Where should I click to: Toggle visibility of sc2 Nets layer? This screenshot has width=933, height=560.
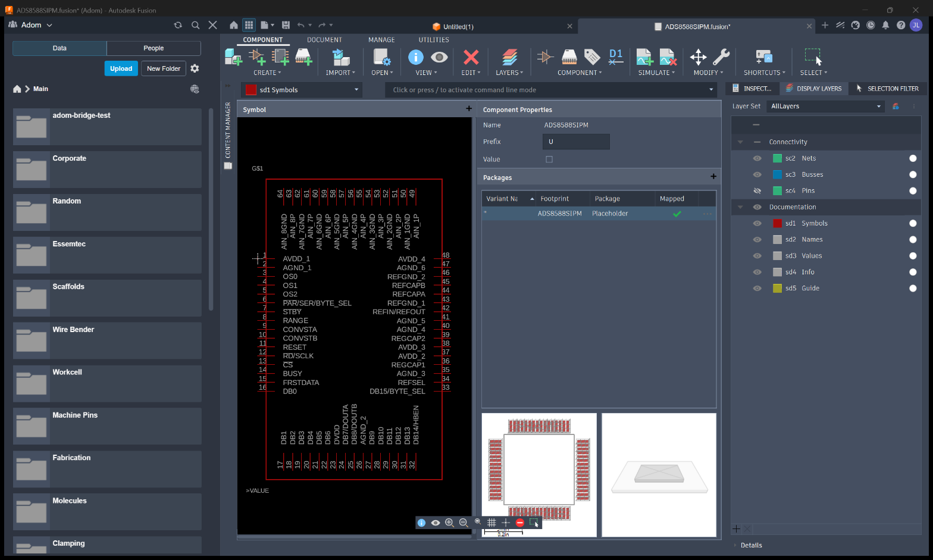[x=757, y=158]
